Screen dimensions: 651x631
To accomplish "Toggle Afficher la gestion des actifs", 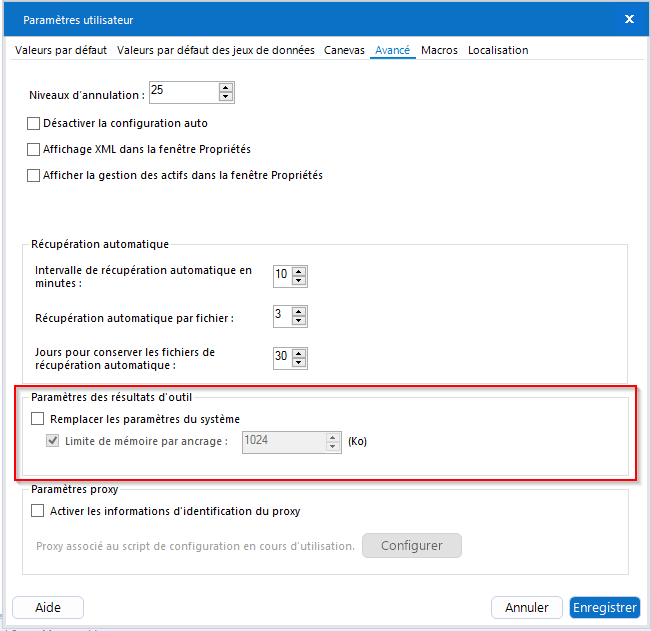I will pyautogui.click(x=34, y=176).
